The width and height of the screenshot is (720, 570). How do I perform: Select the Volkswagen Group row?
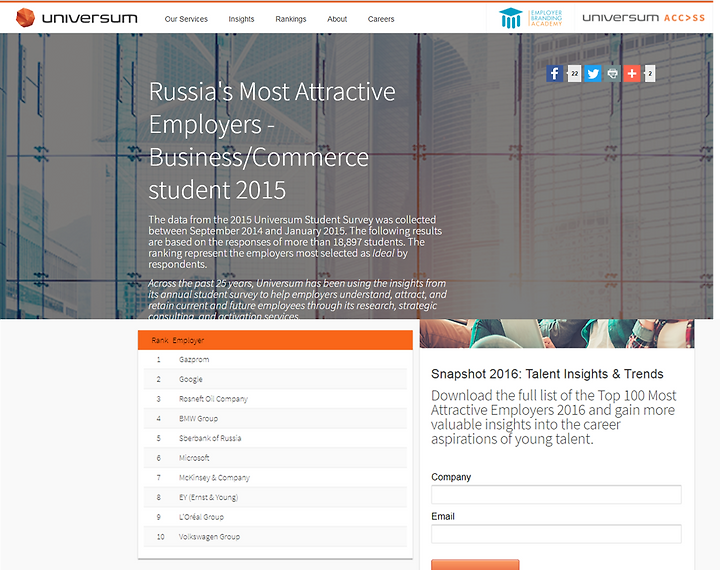pyautogui.click(x=275, y=537)
